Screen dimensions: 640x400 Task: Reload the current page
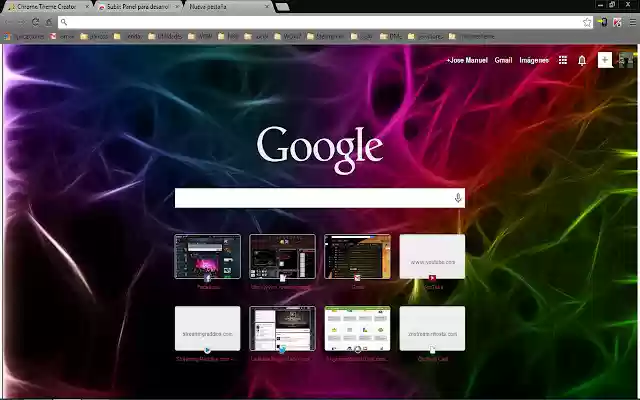coord(36,22)
